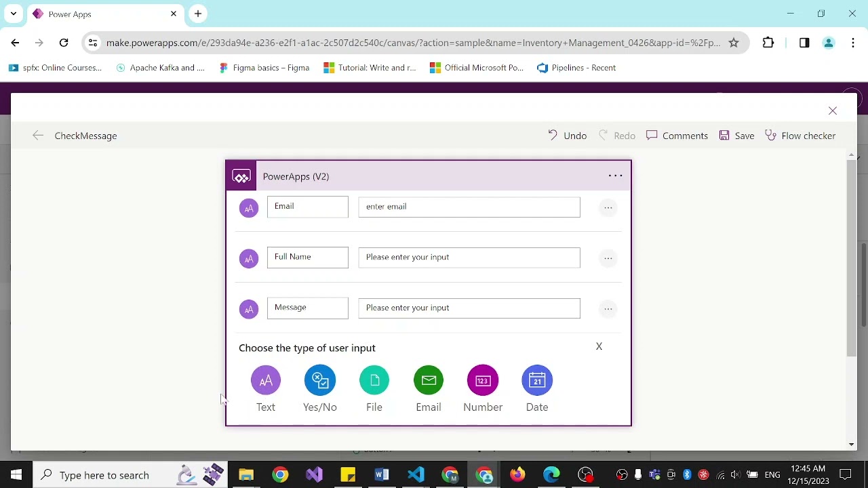Open the browser Extensions menu

coord(768,43)
